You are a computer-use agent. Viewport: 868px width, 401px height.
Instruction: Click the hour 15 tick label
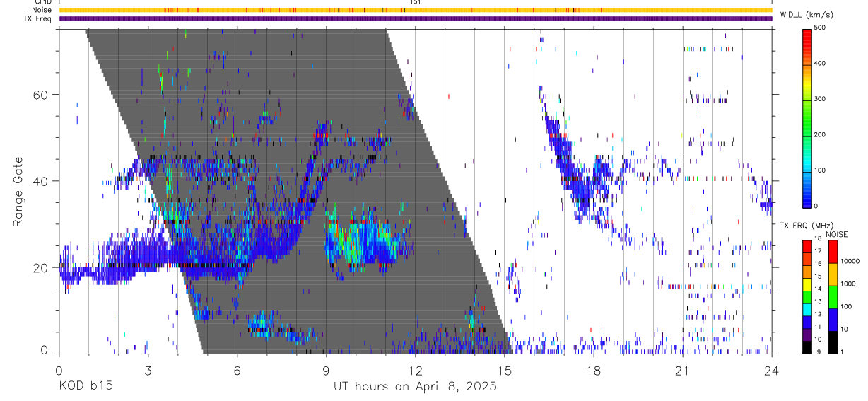click(x=504, y=371)
